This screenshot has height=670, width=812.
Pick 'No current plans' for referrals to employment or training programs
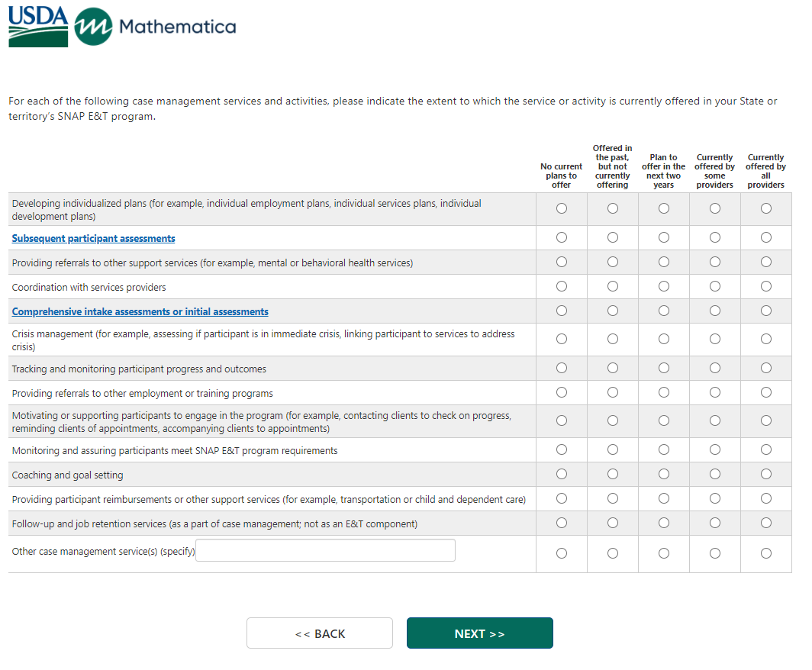[562, 392]
